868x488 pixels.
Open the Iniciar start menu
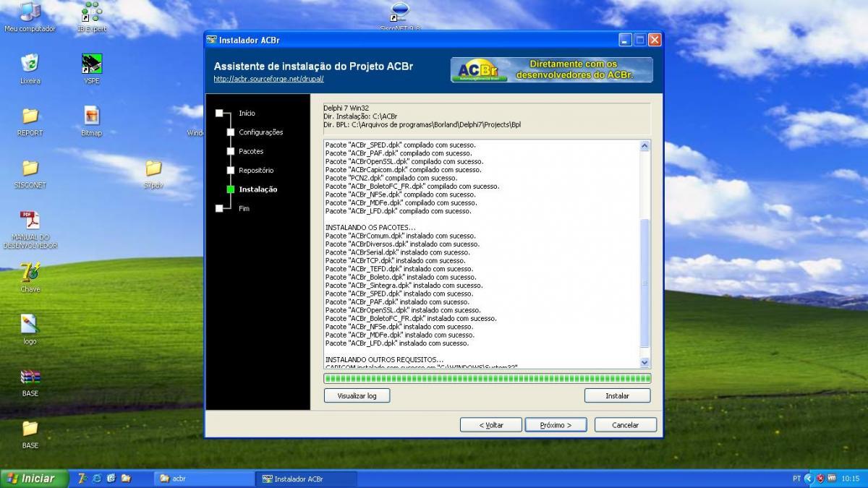coord(34,479)
